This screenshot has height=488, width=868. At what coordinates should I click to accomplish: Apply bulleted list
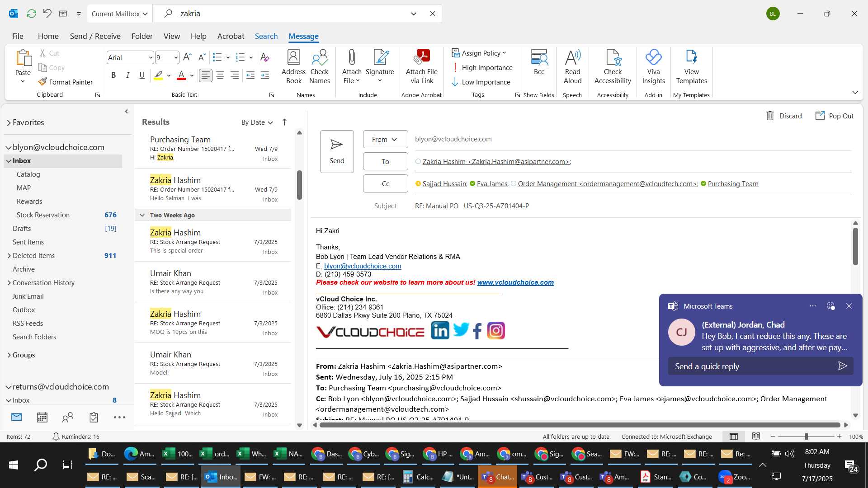coord(217,57)
